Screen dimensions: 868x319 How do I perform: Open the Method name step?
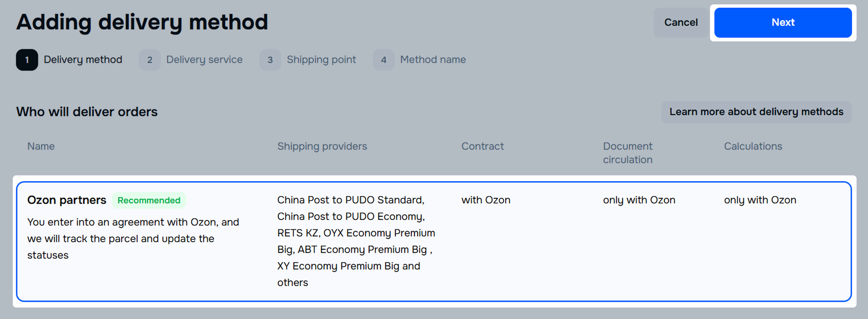pos(433,60)
